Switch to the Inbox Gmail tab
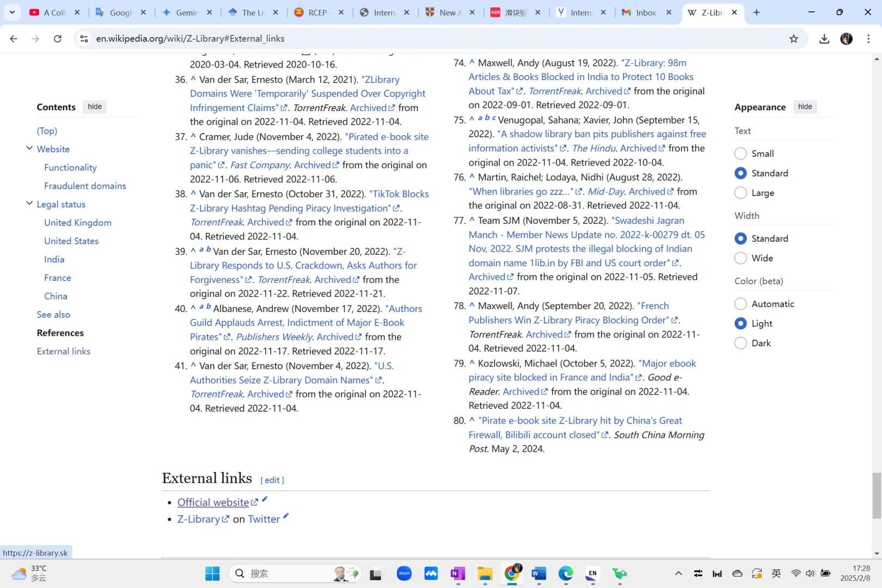The height and width of the screenshot is (588, 882). [646, 12]
